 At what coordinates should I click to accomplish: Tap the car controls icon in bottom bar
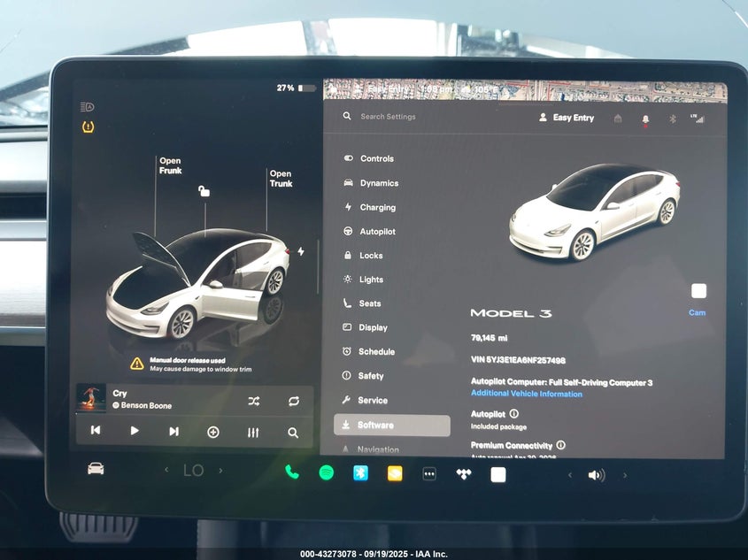point(96,469)
